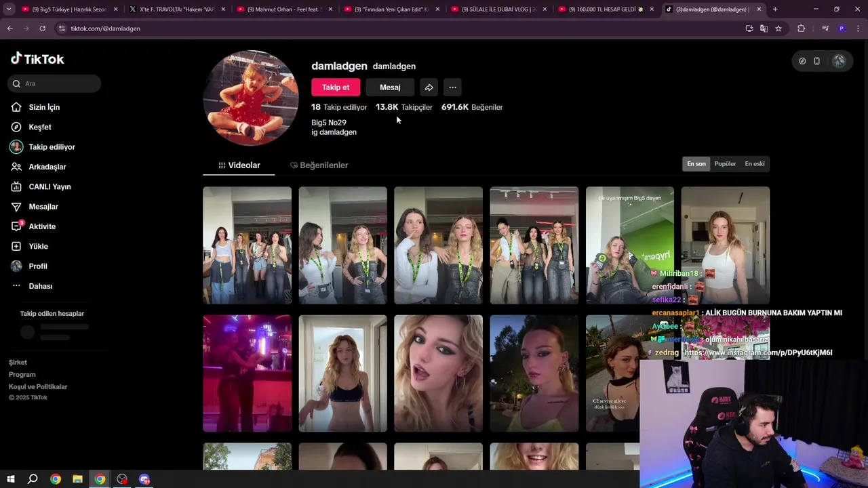Switch to Beğenilenler tab
868x488 pixels.
pos(319,165)
